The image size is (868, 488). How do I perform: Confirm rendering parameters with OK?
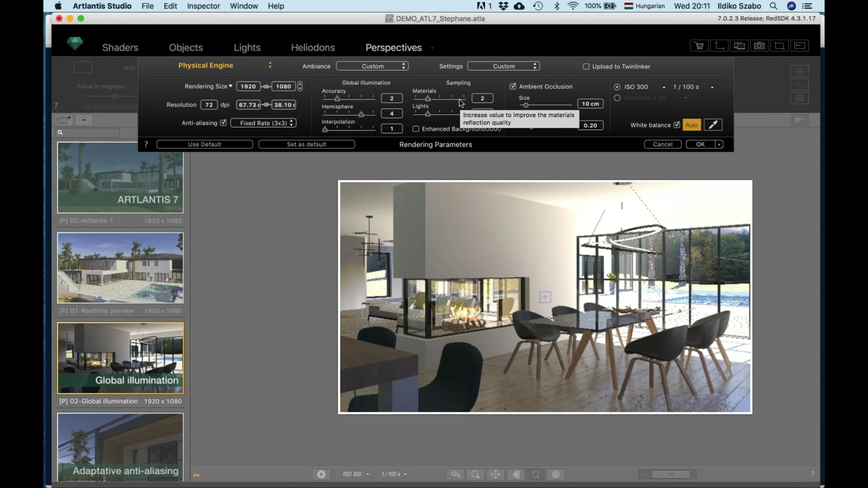701,144
